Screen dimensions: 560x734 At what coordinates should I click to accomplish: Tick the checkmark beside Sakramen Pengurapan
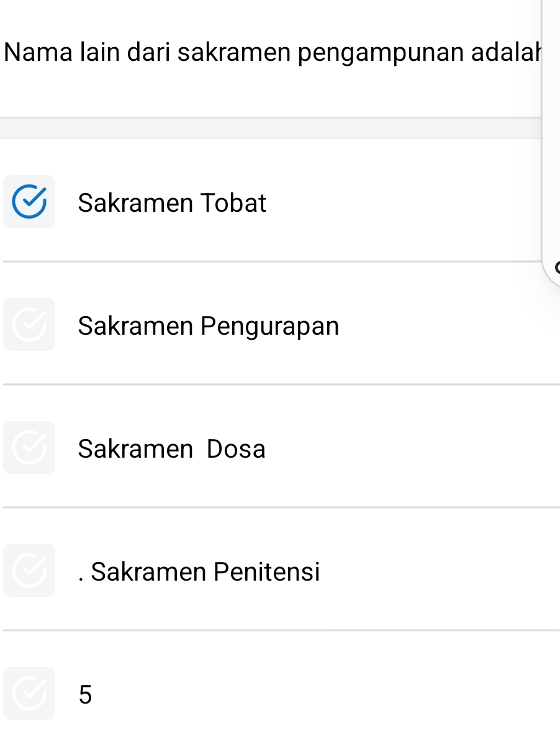point(29,325)
